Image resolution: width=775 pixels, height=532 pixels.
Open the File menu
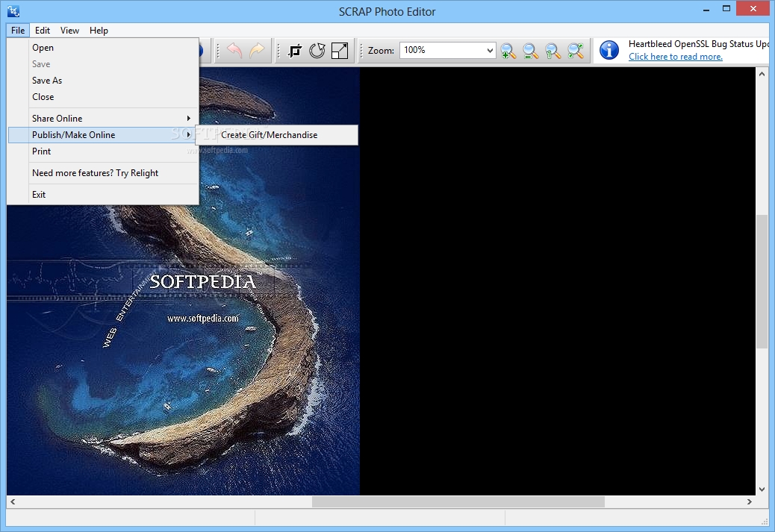pos(18,30)
